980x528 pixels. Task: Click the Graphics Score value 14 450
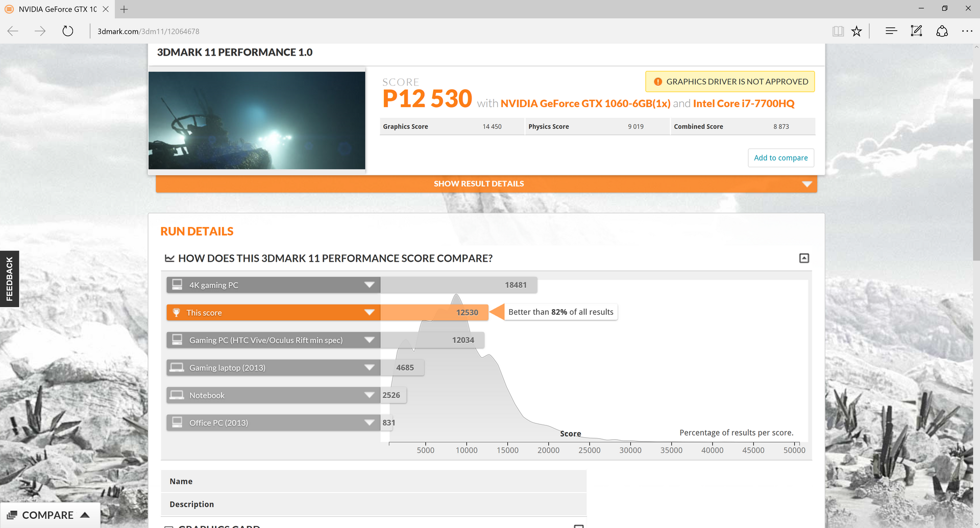pyautogui.click(x=492, y=127)
